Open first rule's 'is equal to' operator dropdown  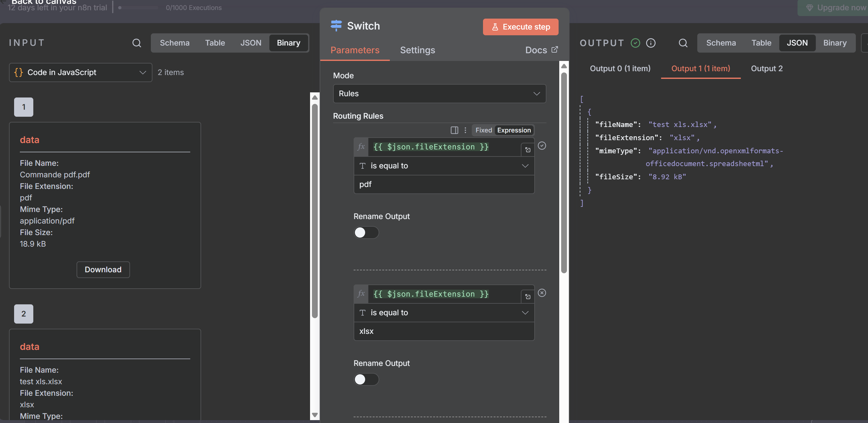444,165
